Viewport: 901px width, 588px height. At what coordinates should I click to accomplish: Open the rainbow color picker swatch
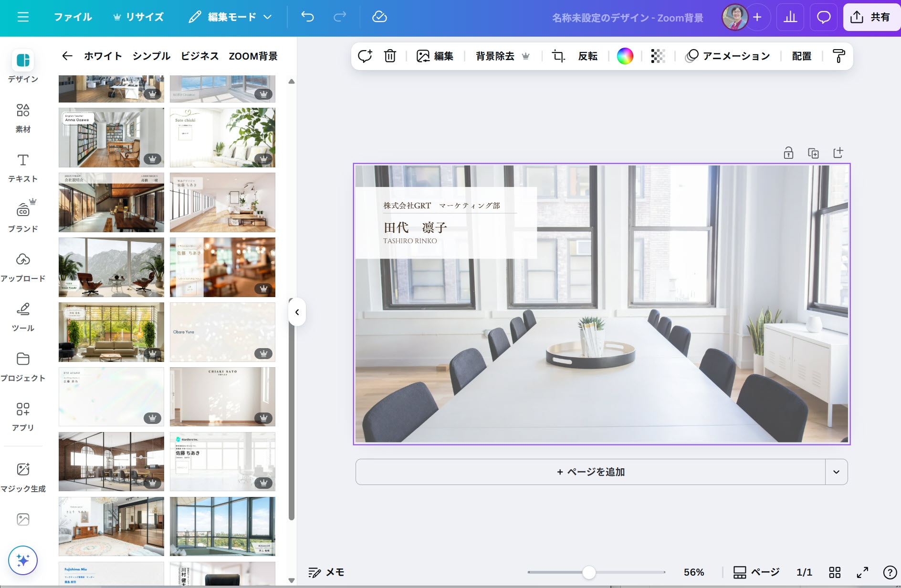point(625,56)
